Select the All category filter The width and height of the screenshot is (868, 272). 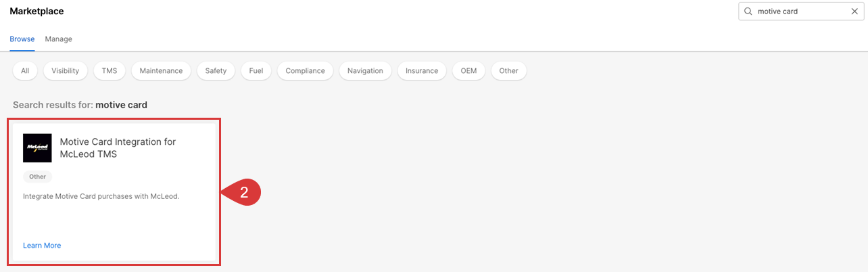25,70
